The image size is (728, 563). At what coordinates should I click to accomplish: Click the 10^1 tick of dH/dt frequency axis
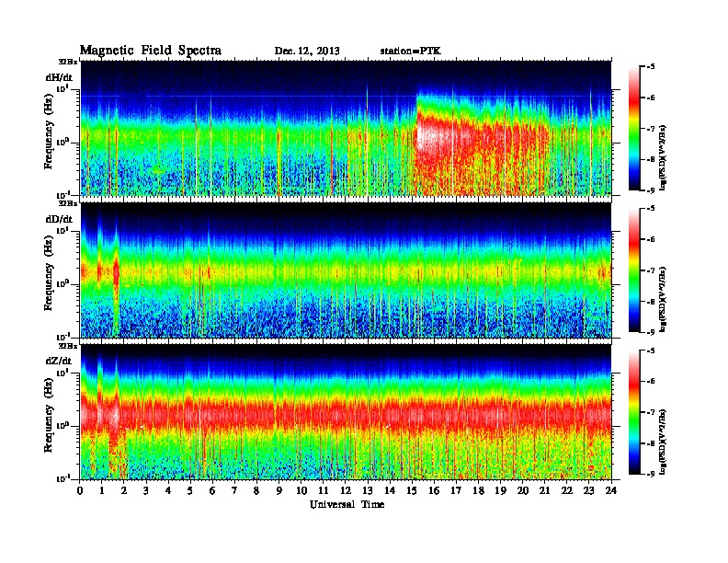63,88
